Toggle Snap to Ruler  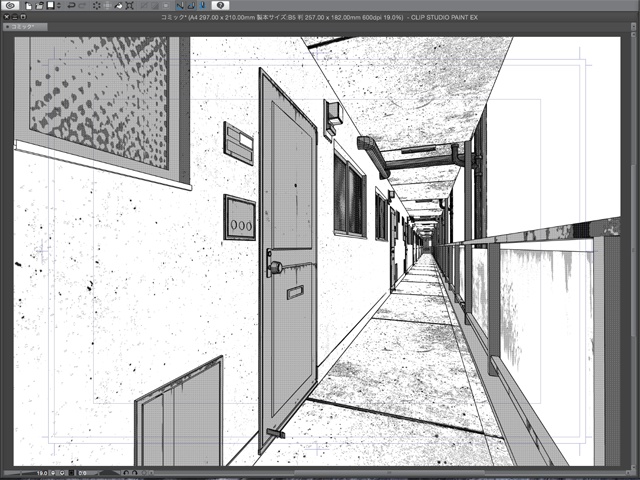(180, 5)
